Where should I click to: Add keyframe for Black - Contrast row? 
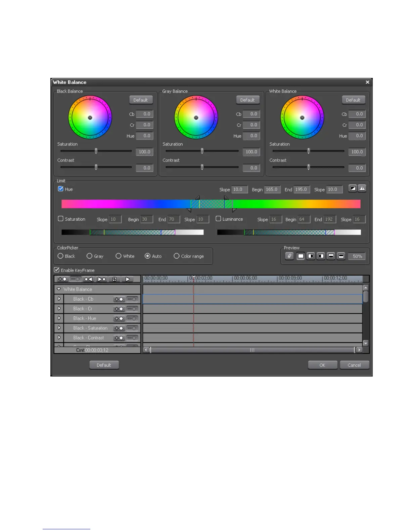click(119, 338)
